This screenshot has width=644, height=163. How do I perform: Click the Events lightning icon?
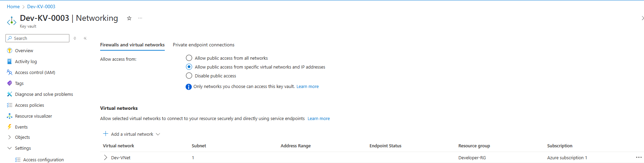click(10, 127)
